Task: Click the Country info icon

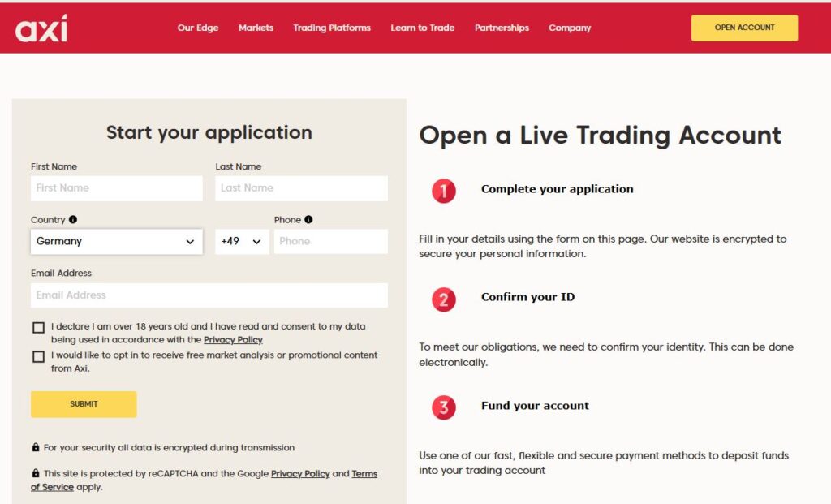Action: click(73, 219)
